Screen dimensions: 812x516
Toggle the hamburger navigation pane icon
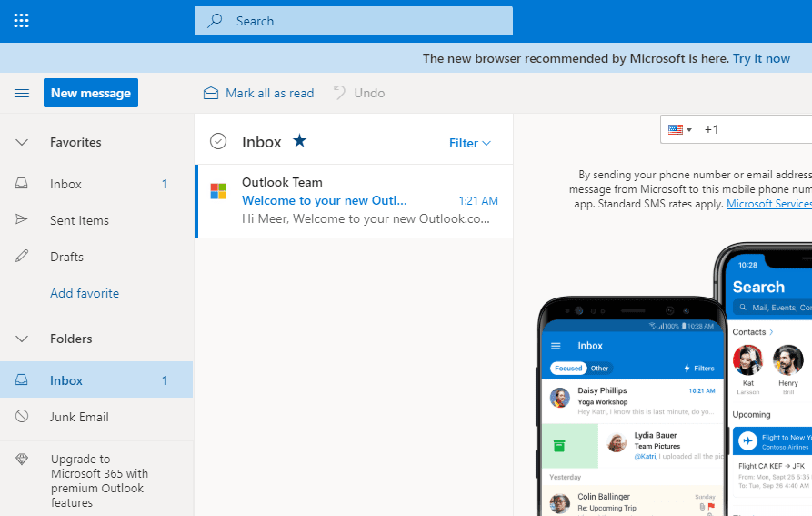(22, 93)
